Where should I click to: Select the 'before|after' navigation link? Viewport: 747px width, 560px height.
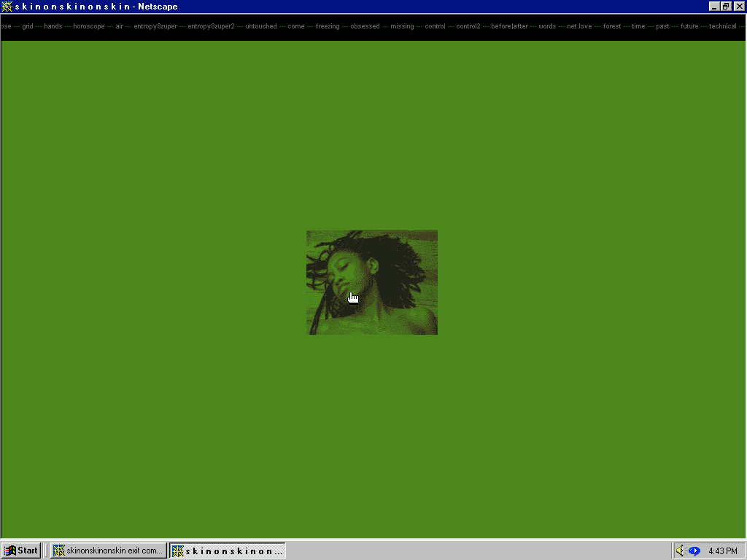pyautogui.click(x=509, y=26)
